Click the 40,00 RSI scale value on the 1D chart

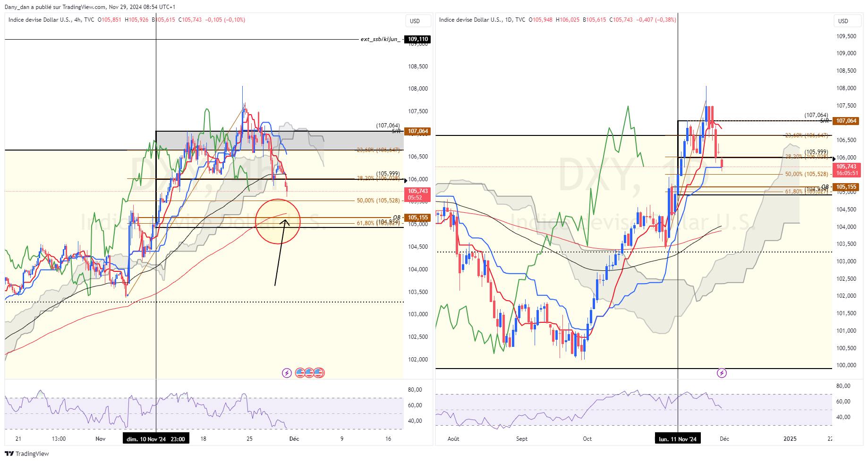click(843, 417)
